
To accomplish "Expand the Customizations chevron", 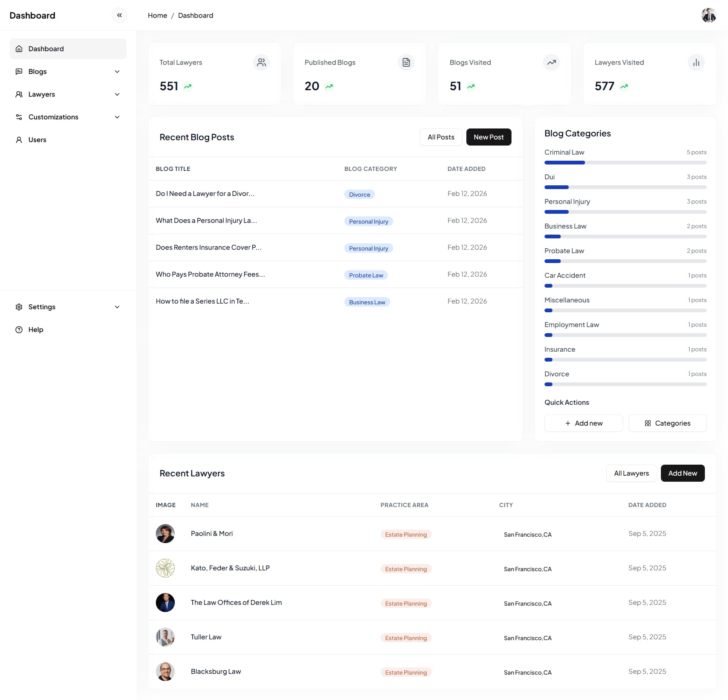I will click(117, 117).
